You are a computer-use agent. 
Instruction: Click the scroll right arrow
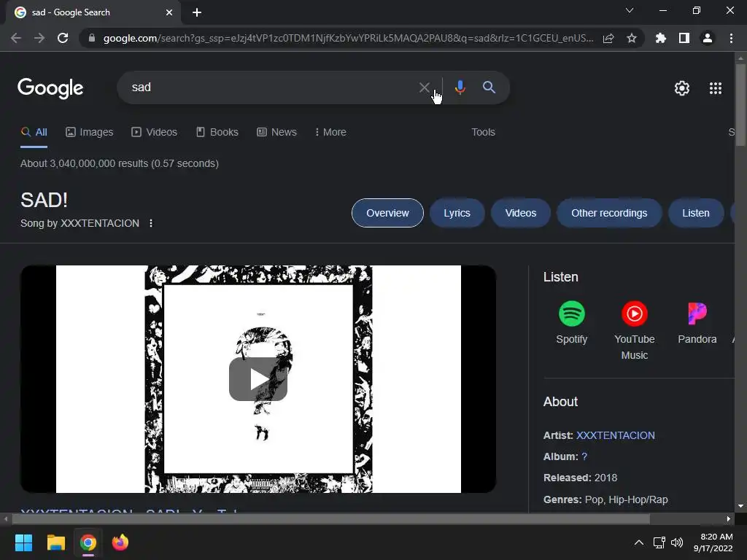click(x=729, y=518)
